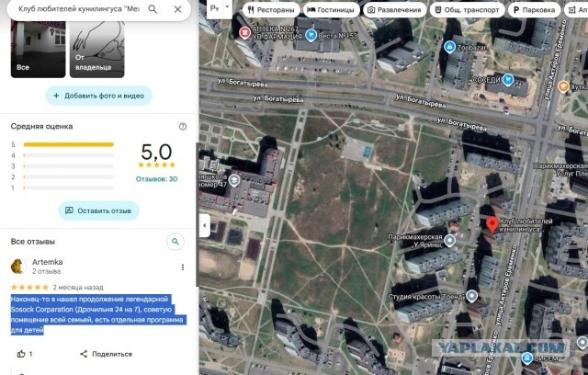Select the 'Общ. транспорт' filter chip

tap(468, 10)
